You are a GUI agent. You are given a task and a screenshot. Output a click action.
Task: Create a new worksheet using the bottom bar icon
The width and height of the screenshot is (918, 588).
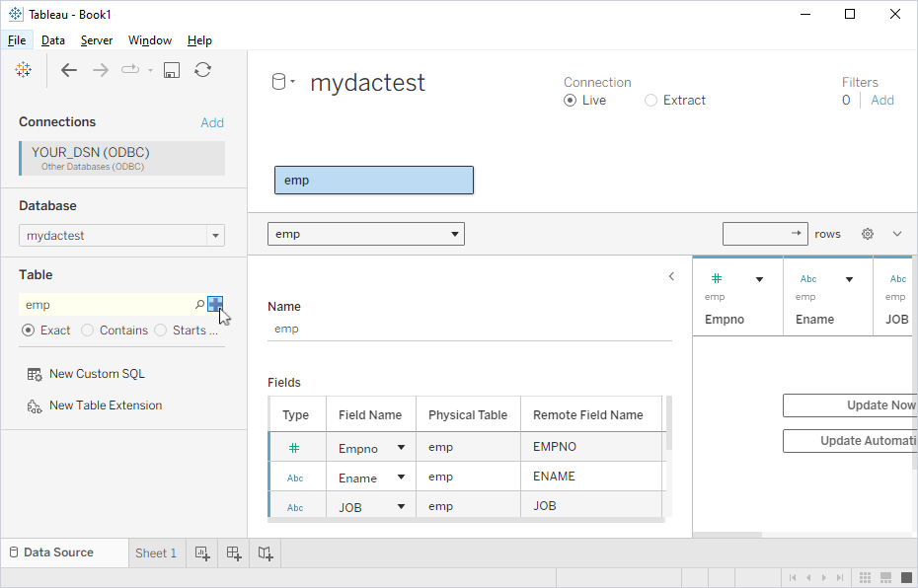pos(201,553)
